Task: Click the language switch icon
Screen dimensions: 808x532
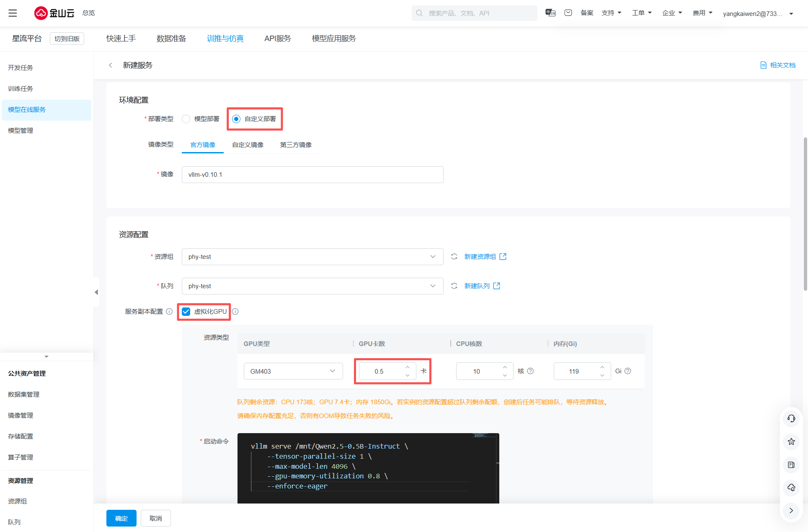Action: click(550, 13)
